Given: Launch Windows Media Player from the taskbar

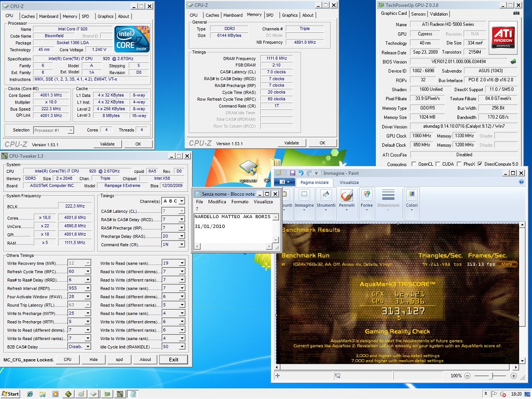Looking at the screenshot, I should (55, 394).
